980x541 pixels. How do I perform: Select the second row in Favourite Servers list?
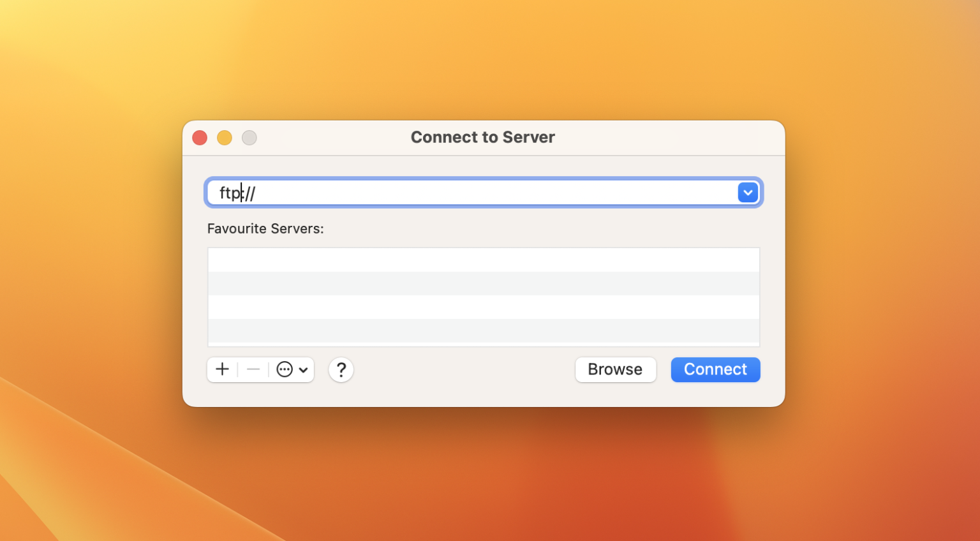(x=484, y=284)
